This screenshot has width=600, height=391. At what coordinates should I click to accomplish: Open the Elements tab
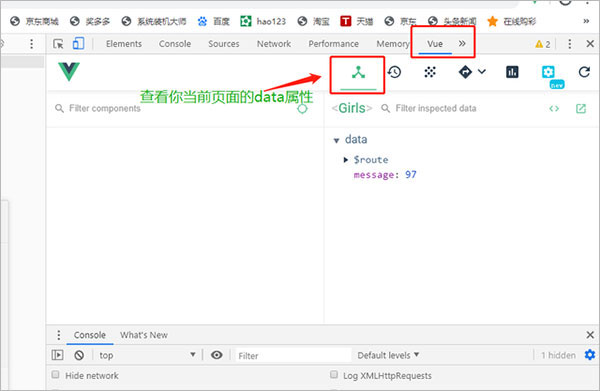124,44
